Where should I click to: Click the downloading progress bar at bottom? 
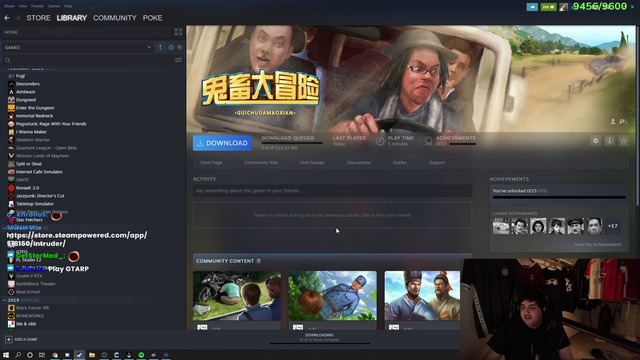(x=320, y=343)
